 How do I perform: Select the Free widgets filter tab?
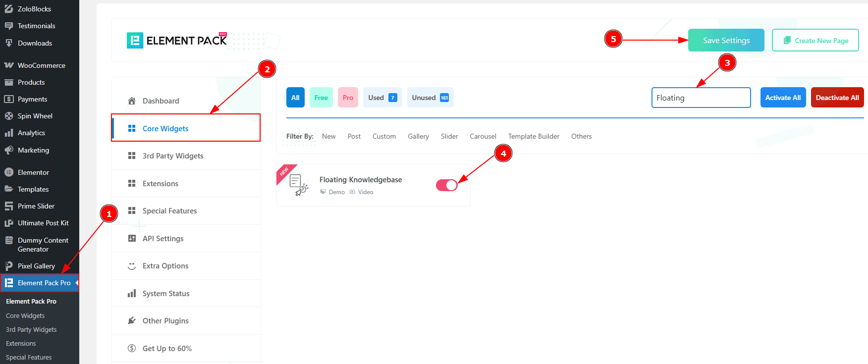click(321, 98)
